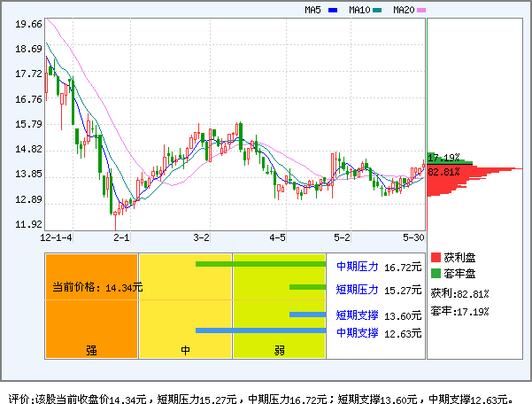Click the 当前价格 14.34元 text
This screenshot has height=404, width=532.
pyautogui.click(x=94, y=287)
